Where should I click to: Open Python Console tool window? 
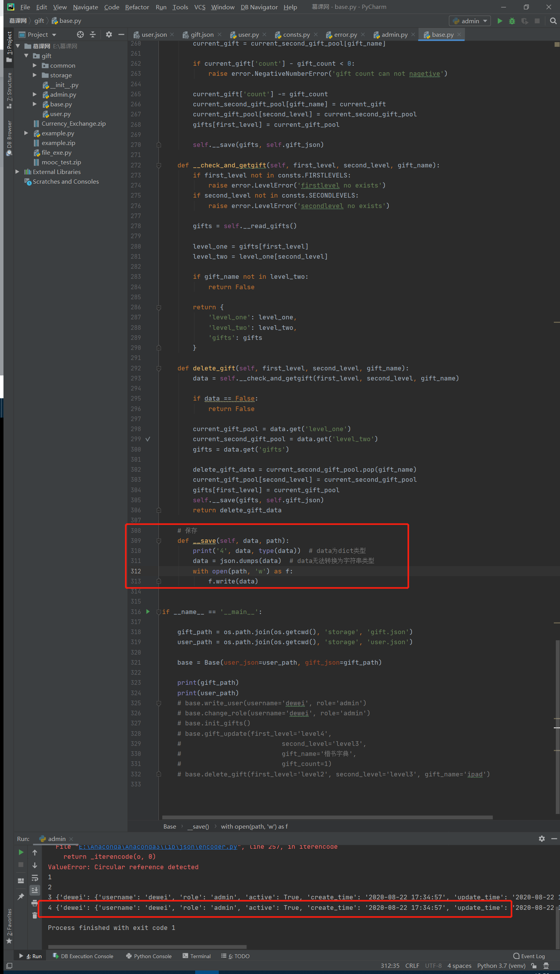pos(149,956)
